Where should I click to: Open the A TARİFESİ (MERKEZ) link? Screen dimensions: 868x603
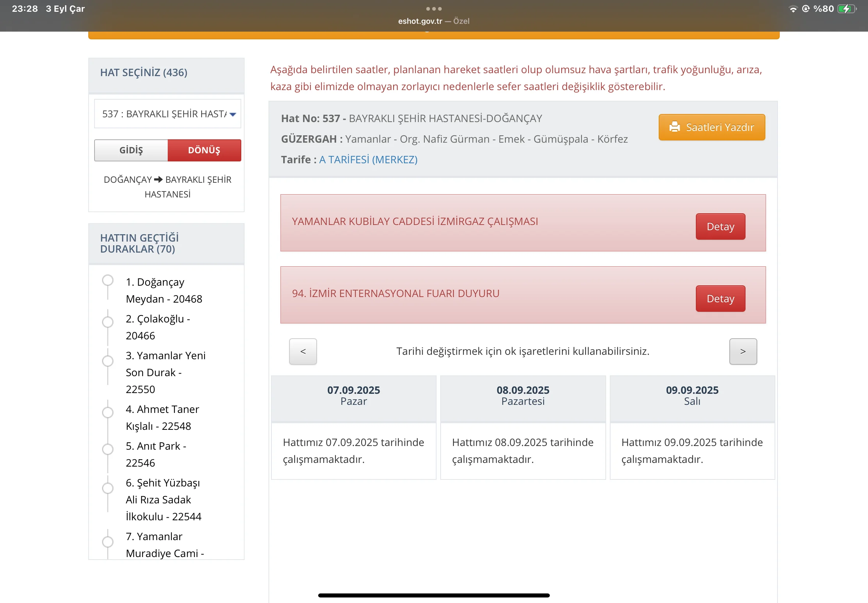368,160
